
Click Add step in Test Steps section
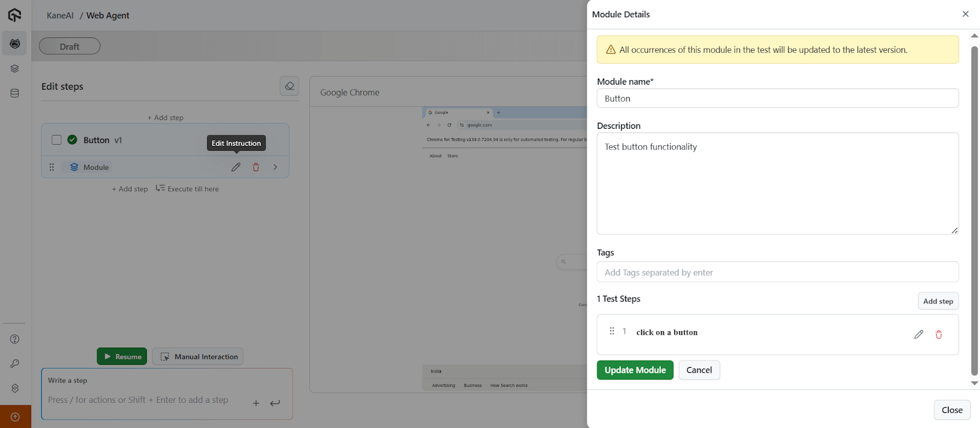pos(938,301)
